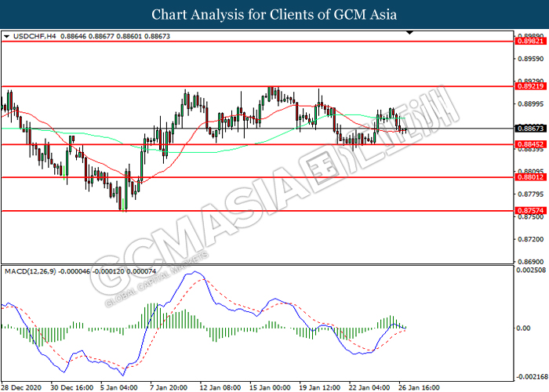Select the 0.89821 red price label
This screenshot has height=392, width=549.
click(531, 42)
